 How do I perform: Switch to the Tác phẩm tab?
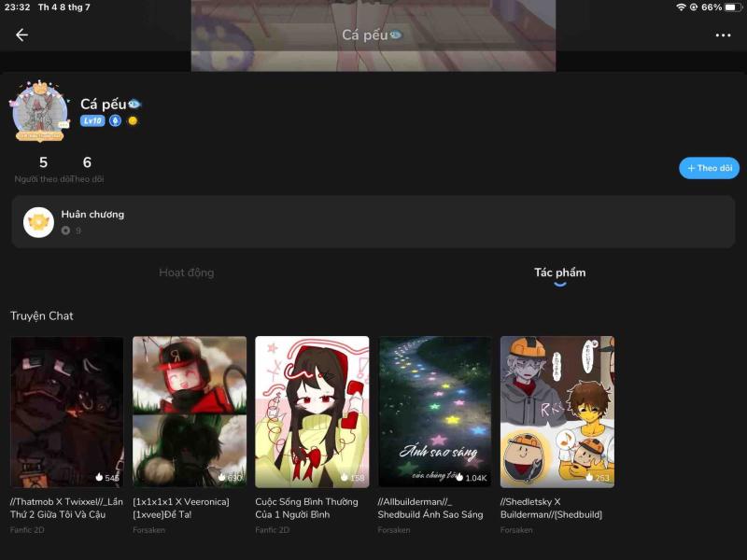point(559,273)
